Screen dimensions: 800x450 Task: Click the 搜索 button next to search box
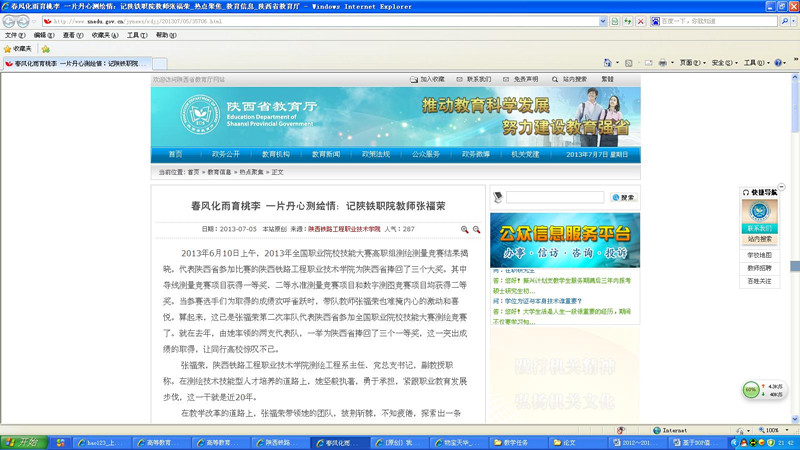pos(623,198)
